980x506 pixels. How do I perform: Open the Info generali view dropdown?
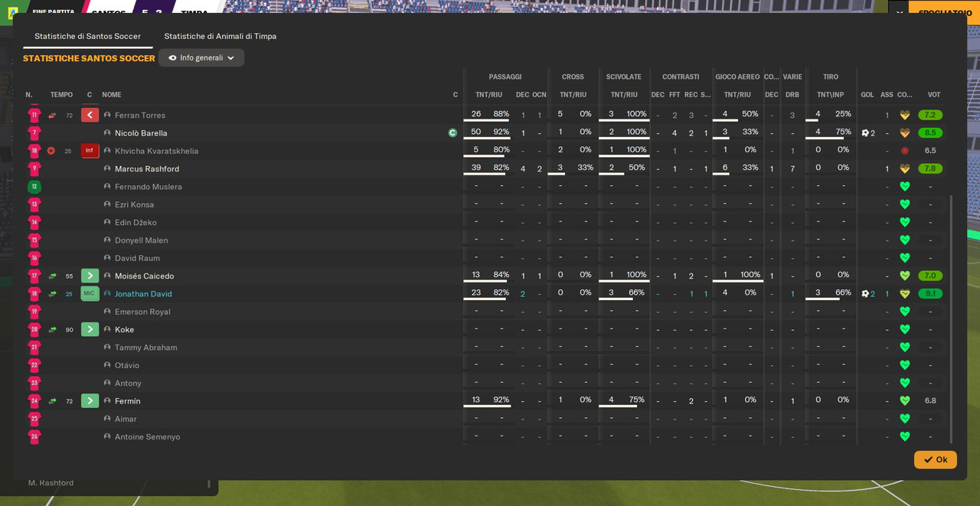(201, 57)
